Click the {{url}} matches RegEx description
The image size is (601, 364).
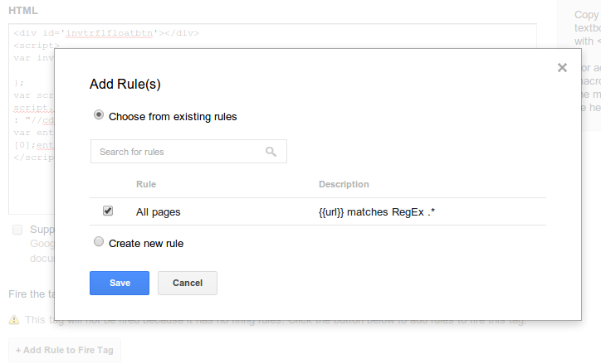click(377, 212)
